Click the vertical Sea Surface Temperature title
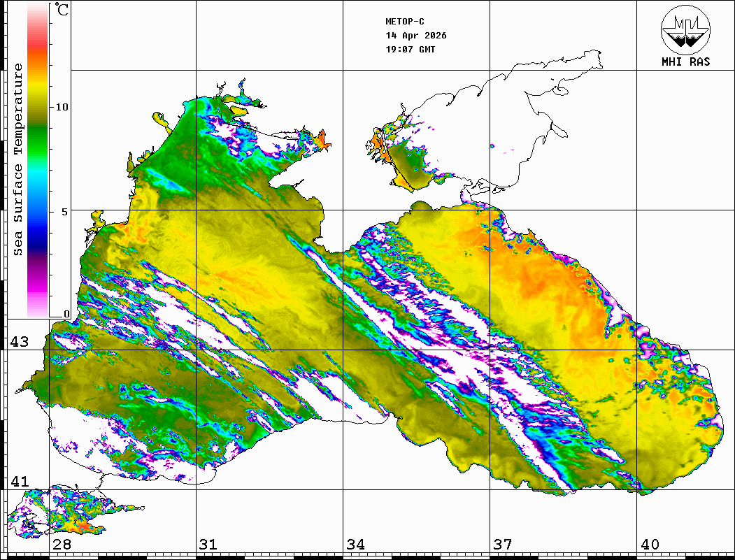735x560 pixels. point(18,159)
